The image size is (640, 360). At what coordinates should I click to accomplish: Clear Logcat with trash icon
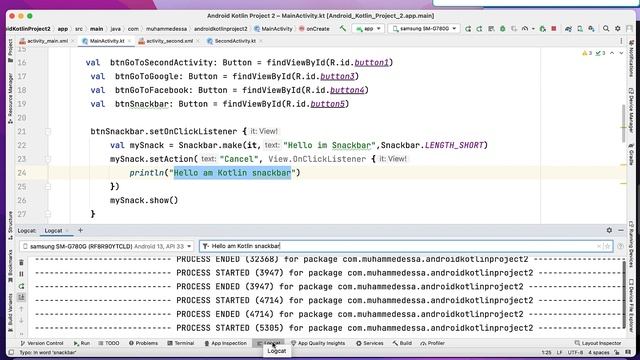(x=22, y=262)
